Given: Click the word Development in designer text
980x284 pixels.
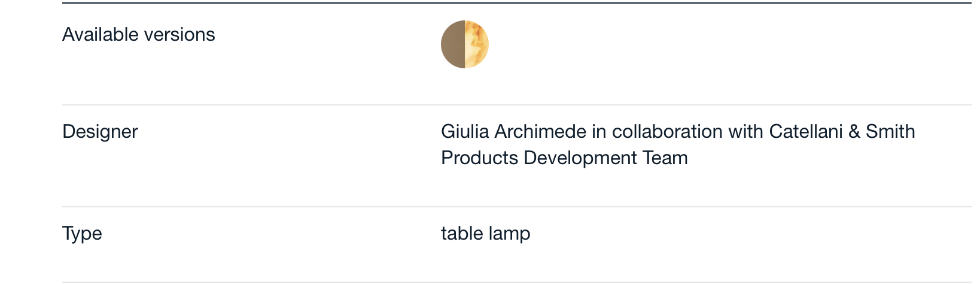Looking at the screenshot, I should point(580,158).
